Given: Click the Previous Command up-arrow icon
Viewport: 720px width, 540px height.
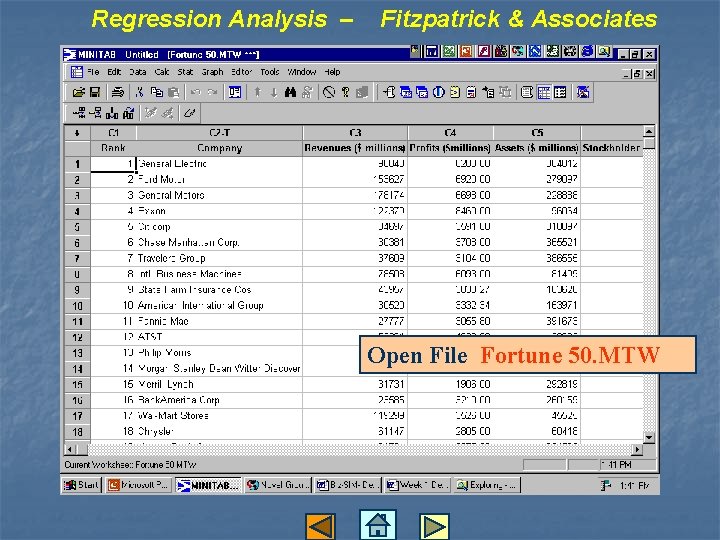Looking at the screenshot, I should (258, 92).
